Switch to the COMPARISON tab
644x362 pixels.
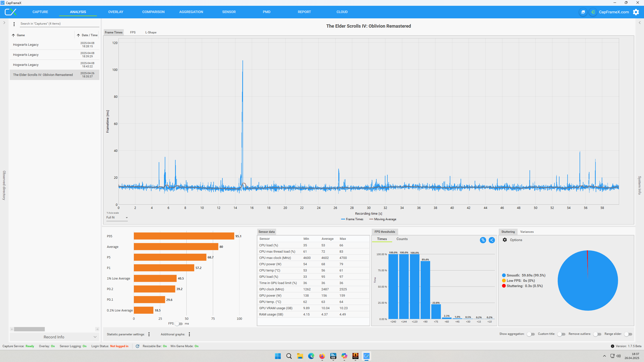coord(153,12)
